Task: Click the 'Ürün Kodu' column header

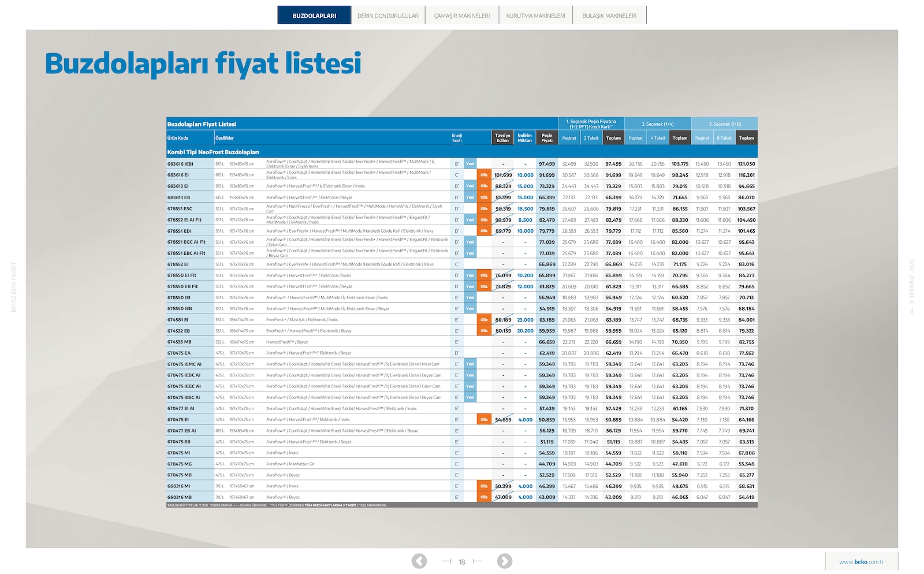Action: [x=178, y=138]
